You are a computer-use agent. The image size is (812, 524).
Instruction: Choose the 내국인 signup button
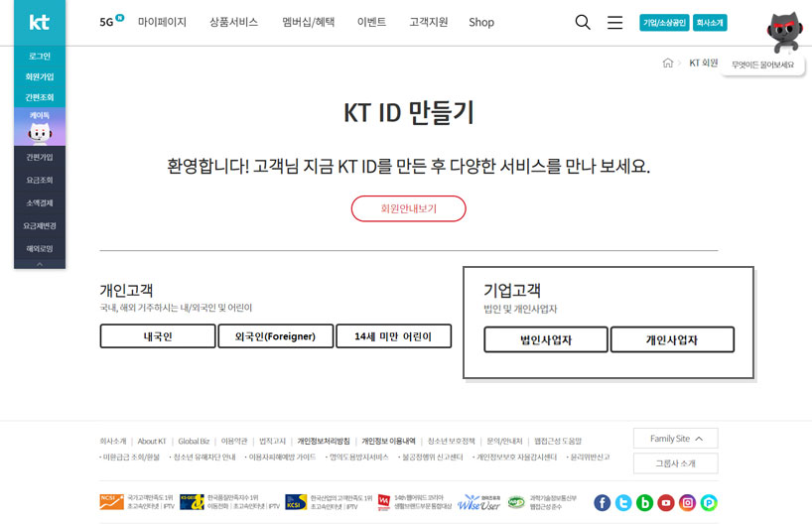158,336
